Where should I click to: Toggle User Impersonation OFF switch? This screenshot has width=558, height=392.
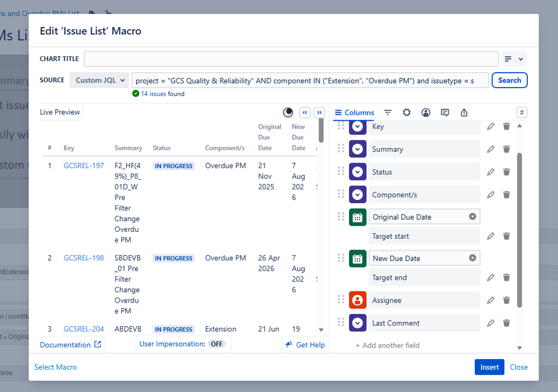pos(216,344)
